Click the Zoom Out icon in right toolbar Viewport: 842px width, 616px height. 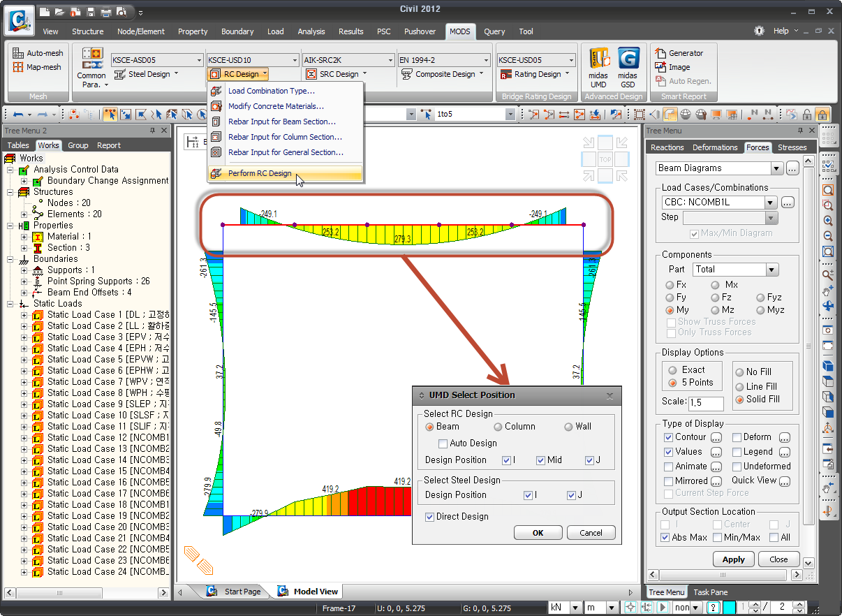[x=828, y=236]
